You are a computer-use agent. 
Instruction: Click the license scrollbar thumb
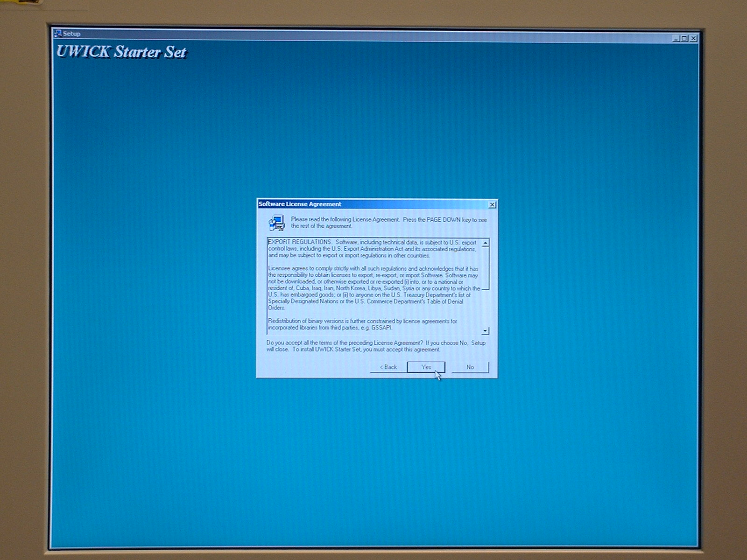pos(486,268)
